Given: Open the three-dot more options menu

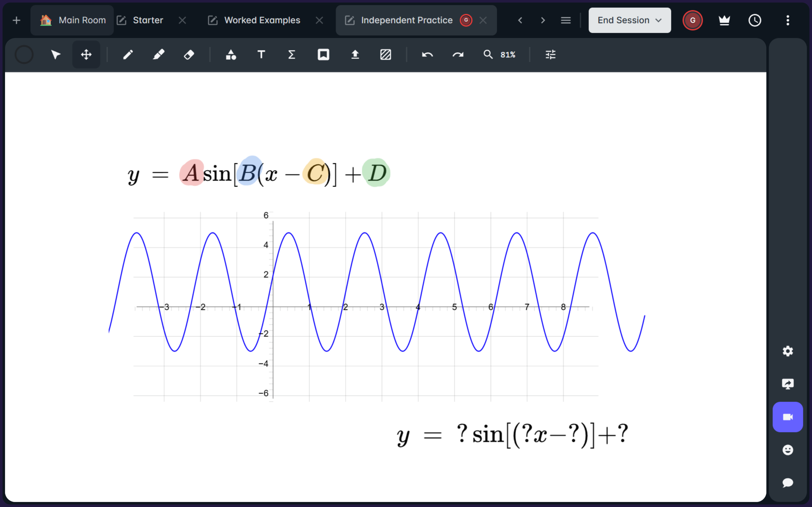Looking at the screenshot, I should click(x=788, y=21).
